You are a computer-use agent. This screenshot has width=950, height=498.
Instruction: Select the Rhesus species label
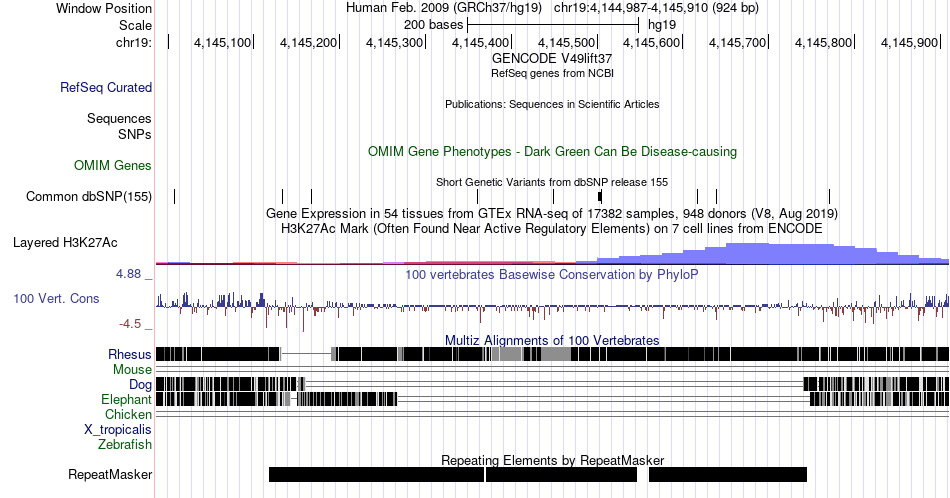click(x=130, y=354)
